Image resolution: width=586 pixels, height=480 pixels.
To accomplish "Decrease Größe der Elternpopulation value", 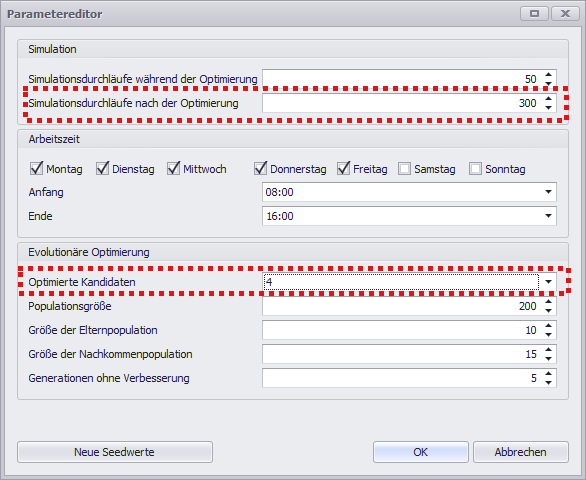I will click(x=548, y=334).
